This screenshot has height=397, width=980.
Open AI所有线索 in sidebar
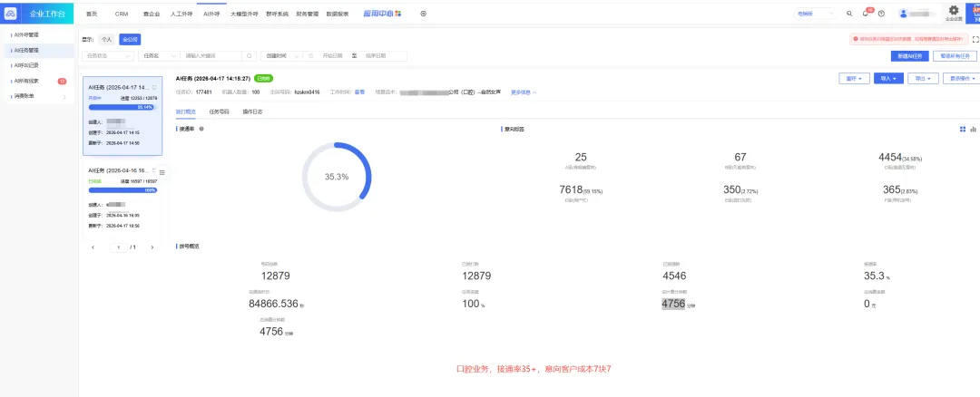[38, 81]
